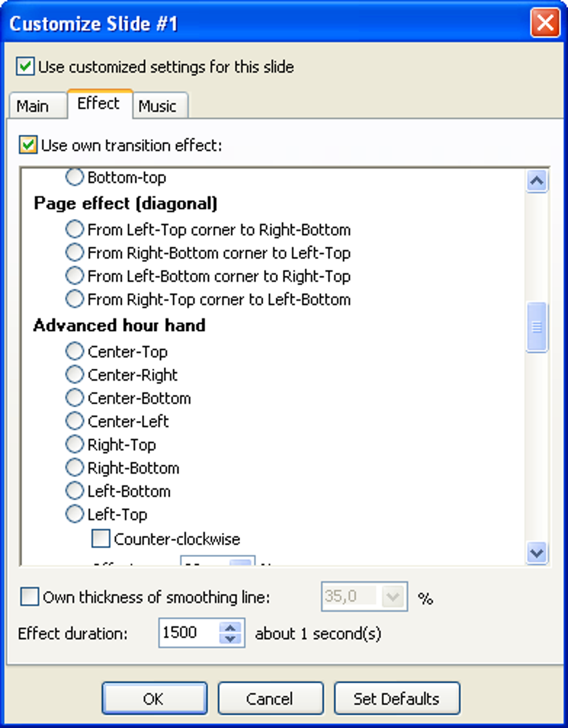Increase effect duration with the up spinner arrow
568x728 pixels.
pyautogui.click(x=231, y=627)
